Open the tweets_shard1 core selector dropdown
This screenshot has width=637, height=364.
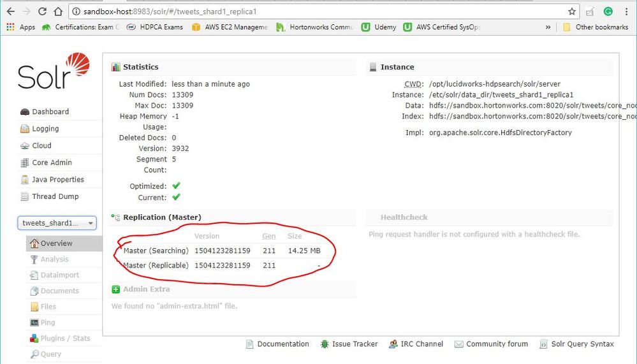[x=57, y=223]
